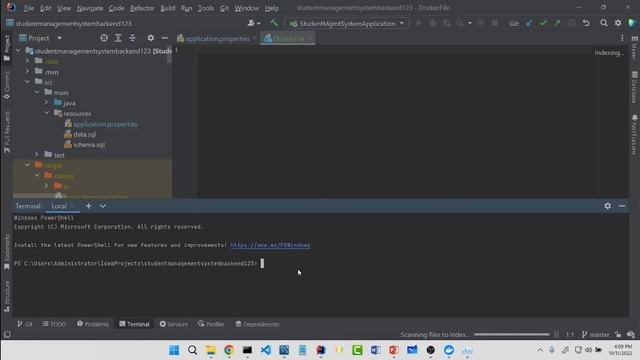
Task: Expand the test folder
Action: (37, 155)
